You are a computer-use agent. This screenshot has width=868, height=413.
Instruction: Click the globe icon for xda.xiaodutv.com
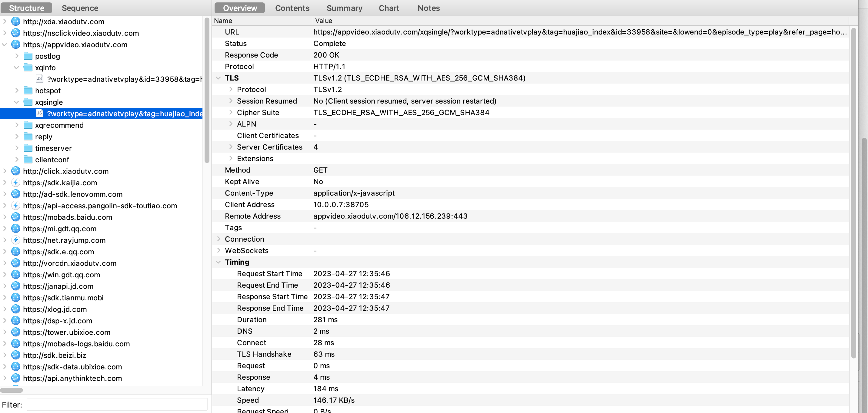(15, 21)
